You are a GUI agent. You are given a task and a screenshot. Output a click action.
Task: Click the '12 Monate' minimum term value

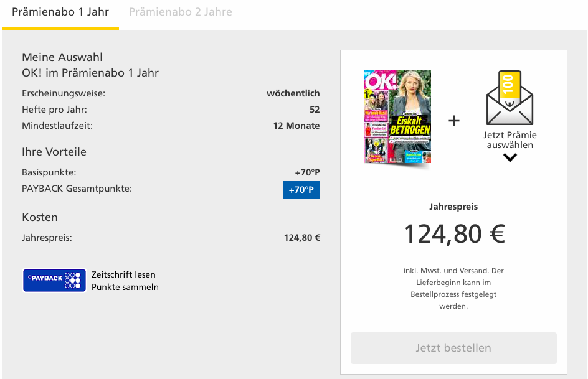tap(296, 126)
